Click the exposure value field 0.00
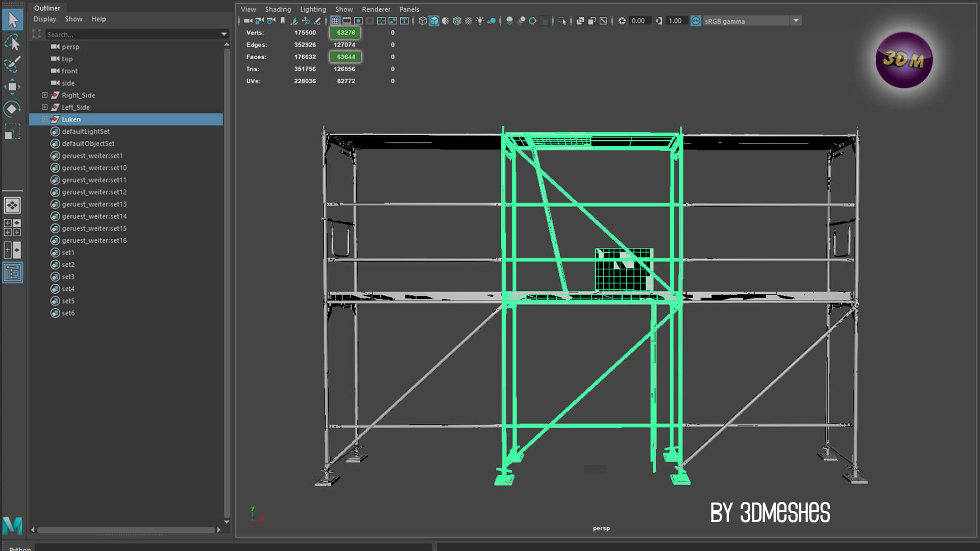980x551 pixels. click(639, 21)
